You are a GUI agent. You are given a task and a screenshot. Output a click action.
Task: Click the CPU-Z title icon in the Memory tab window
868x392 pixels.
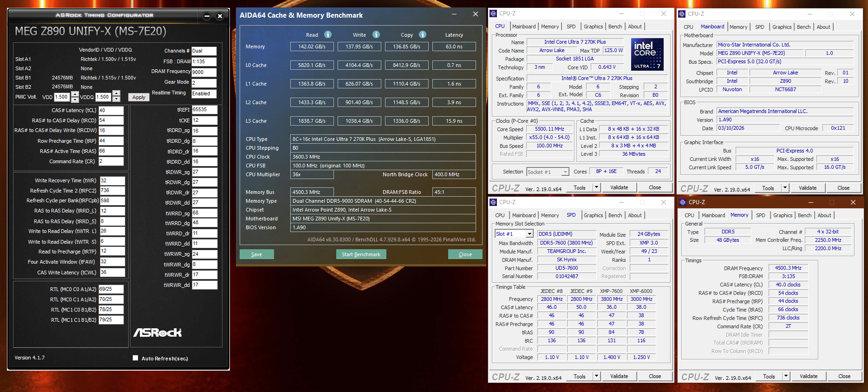coord(683,202)
